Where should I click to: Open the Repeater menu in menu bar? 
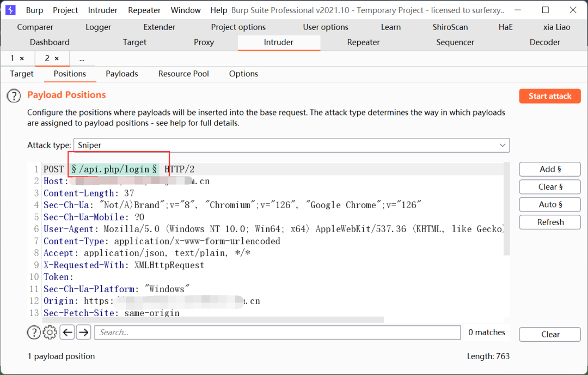144,10
